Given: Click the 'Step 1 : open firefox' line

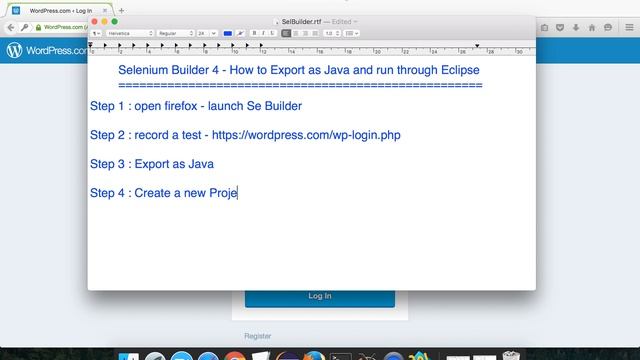Looking at the screenshot, I should coord(196,106).
